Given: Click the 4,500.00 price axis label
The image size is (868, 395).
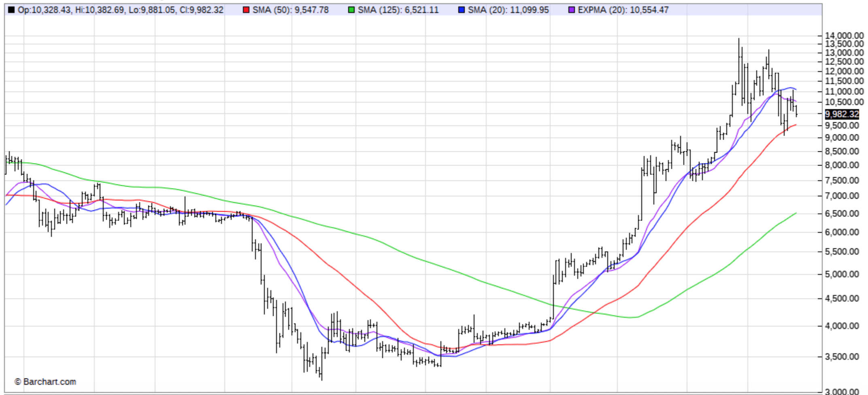Looking at the screenshot, I should coord(842,299).
